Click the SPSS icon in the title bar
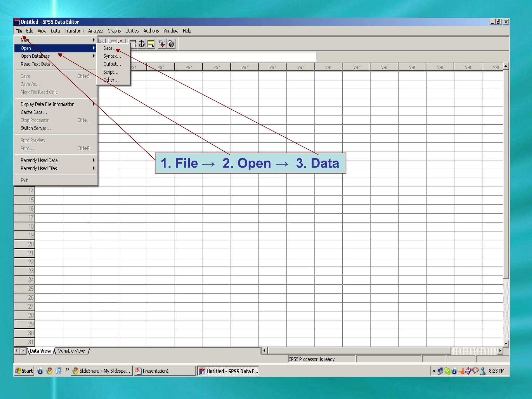532x399 pixels. click(17, 22)
